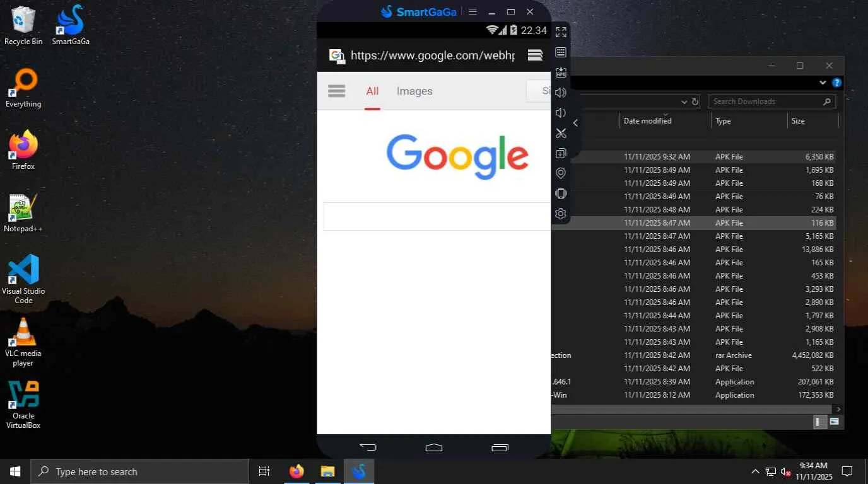868x484 pixels.
Task: Click the install APK icon in SmartGaGa sidebar
Action: coord(561,72)
